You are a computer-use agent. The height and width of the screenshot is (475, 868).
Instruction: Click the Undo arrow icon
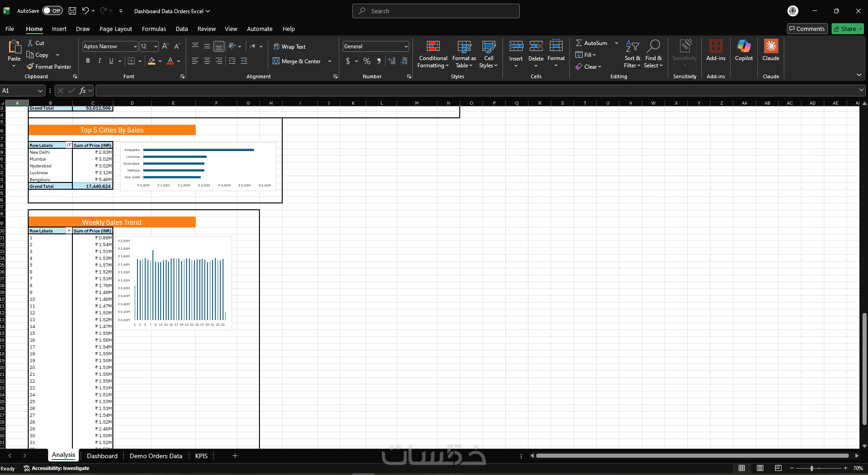(85, 11)
